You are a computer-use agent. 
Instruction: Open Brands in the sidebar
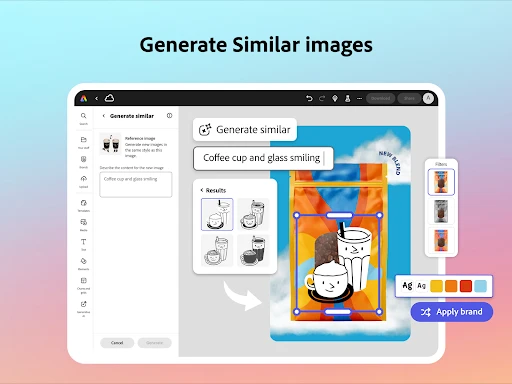tap(83, 162)
